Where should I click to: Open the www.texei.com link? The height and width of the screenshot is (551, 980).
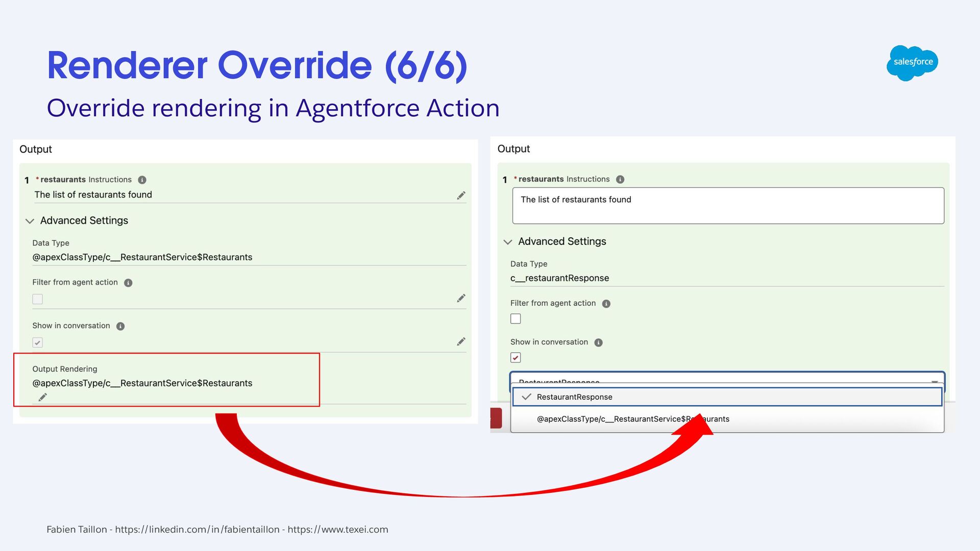(338, 530)
